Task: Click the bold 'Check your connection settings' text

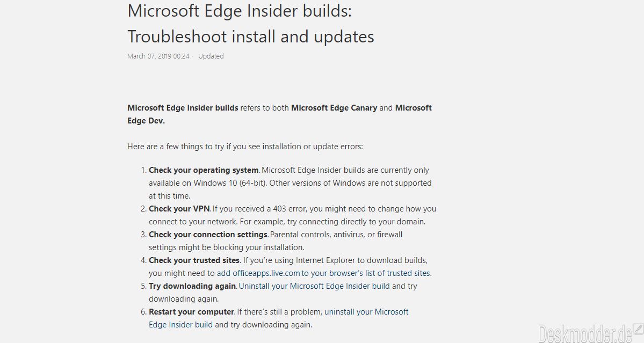Action: 208,235
